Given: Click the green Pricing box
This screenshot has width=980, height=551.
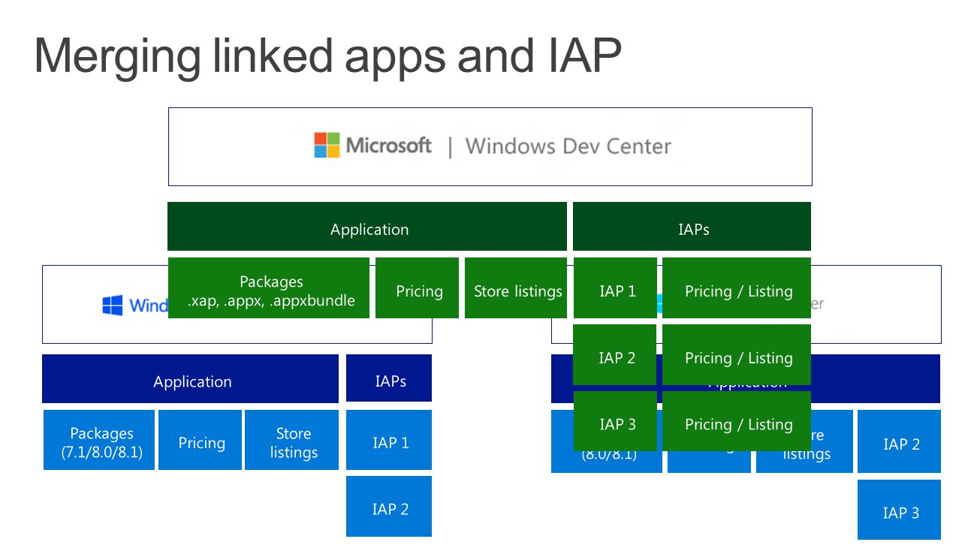Looking at the screenshot, I should [417, 288].
